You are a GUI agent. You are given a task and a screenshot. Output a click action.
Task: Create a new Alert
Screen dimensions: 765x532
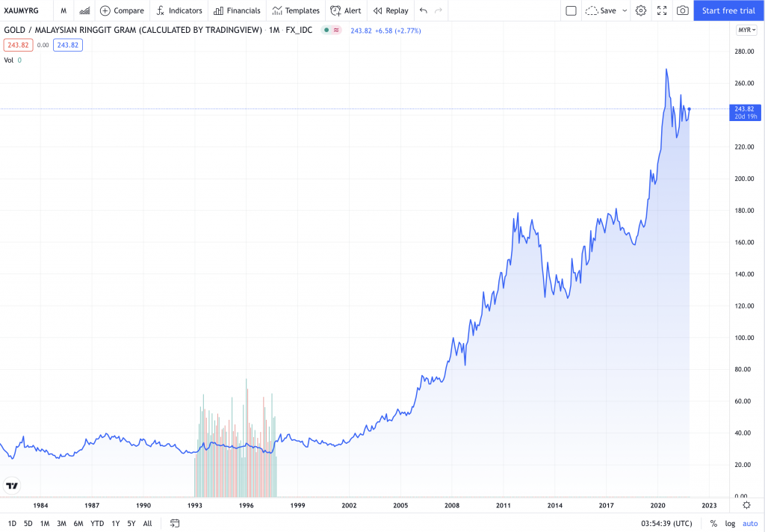(x=346, y=10)
